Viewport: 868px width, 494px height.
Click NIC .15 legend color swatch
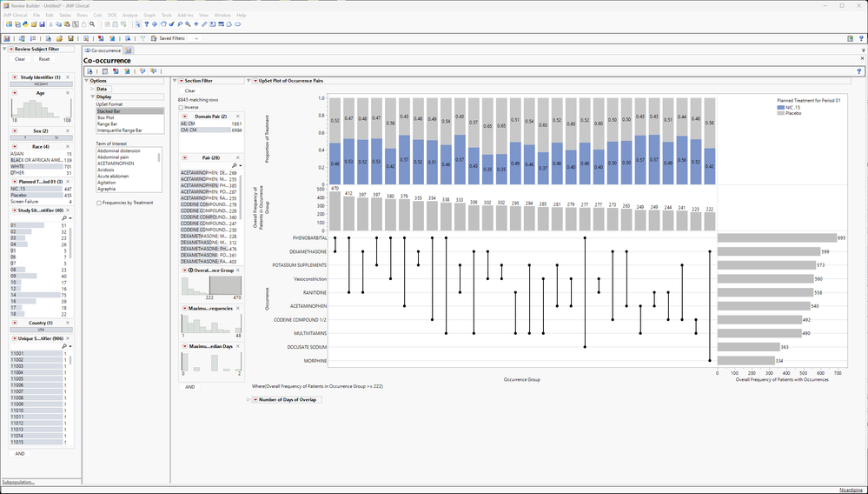[x=780, y=108]
